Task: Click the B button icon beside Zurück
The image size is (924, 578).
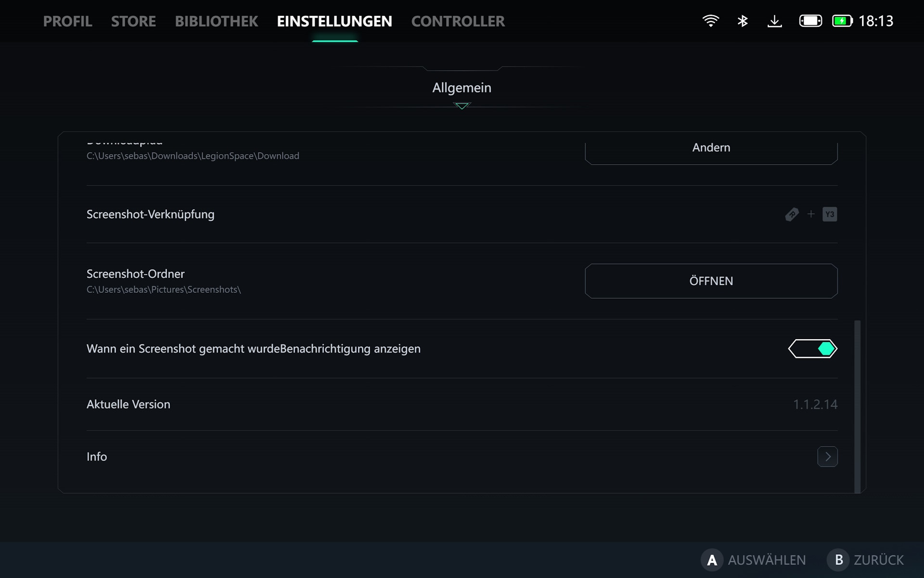Action: tap(838, 560)
